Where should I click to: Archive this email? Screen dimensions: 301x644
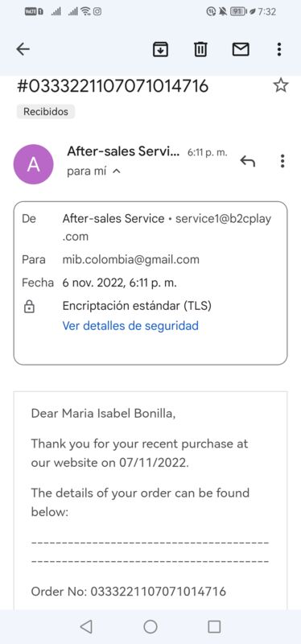pyautogui.click(x=160, y=50)
